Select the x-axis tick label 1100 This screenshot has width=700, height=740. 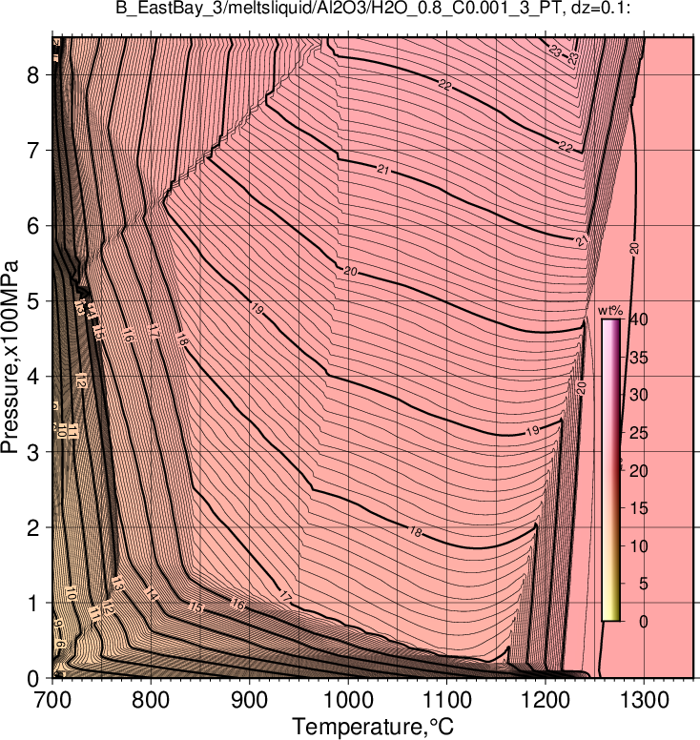click(446, 700)
